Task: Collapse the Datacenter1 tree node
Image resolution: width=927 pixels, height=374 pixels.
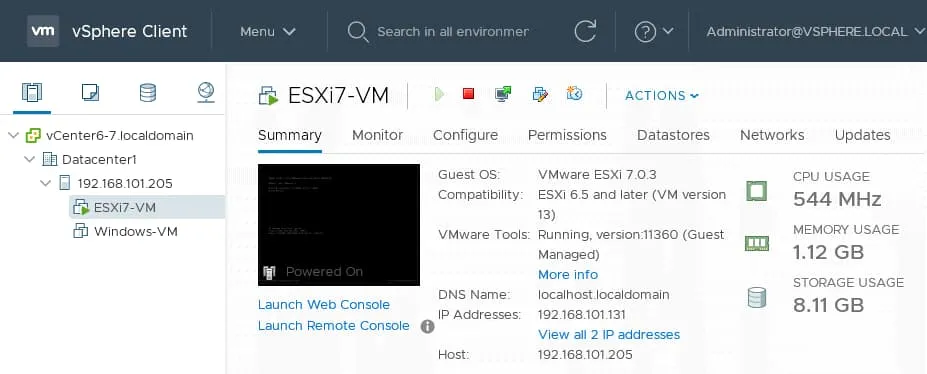Action: (30, 160)
